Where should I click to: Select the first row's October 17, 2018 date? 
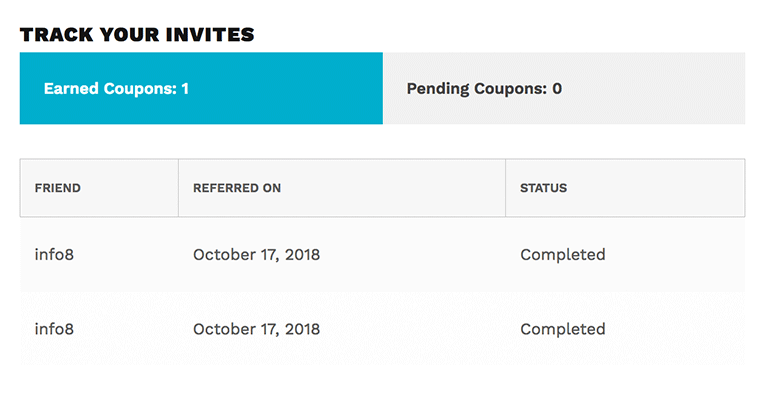coord(257,255)
